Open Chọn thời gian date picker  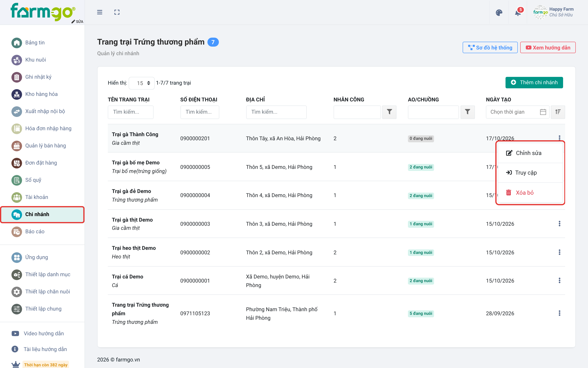click(518, 112)
